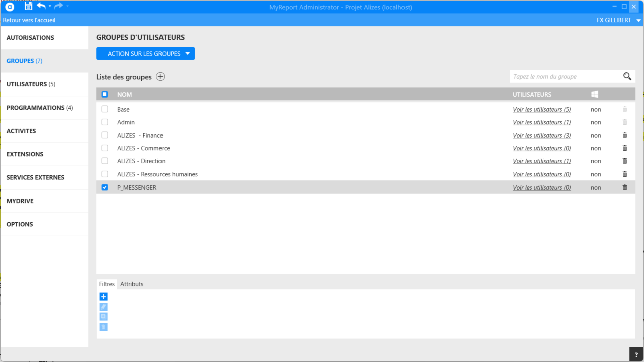Switch to the Attributs tab
Viewport: 644px width, 362px height.
[132, 284]
